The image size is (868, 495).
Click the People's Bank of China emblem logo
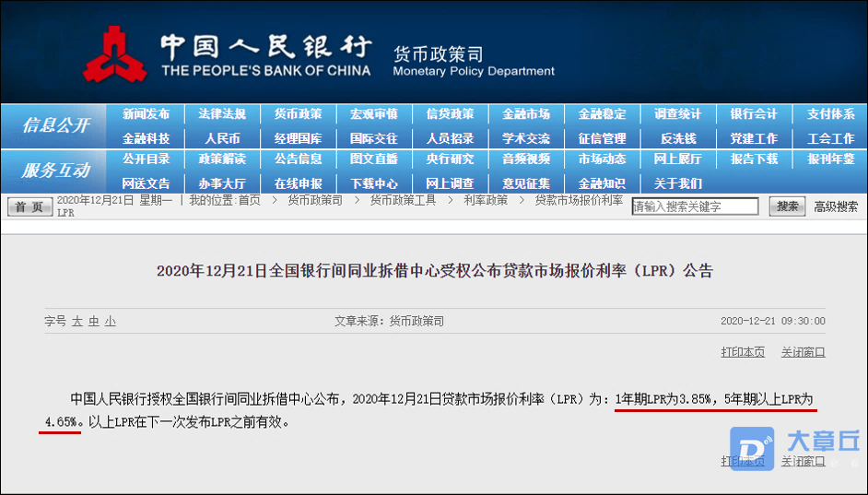115,54
